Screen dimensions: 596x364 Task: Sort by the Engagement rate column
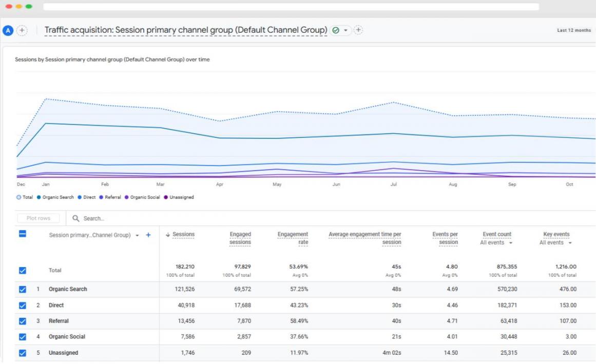(x=293, y=238)
